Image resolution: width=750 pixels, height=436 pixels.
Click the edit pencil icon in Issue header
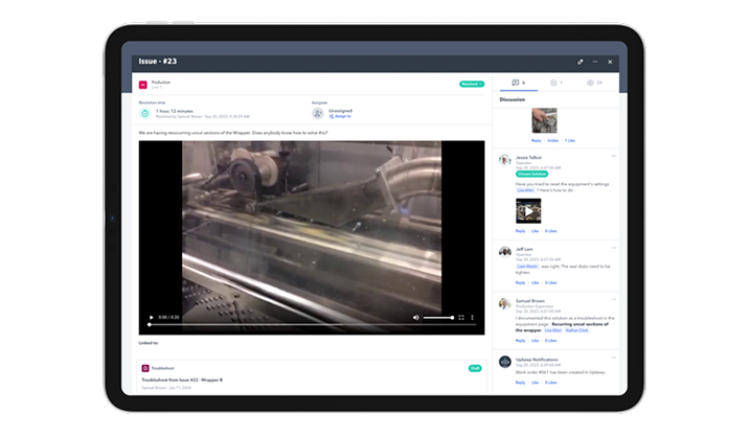click(580, 62)
